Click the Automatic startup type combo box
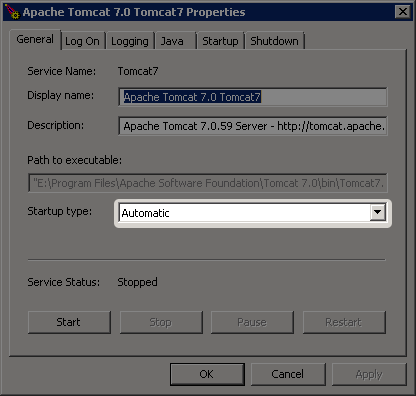 [253, 213]
